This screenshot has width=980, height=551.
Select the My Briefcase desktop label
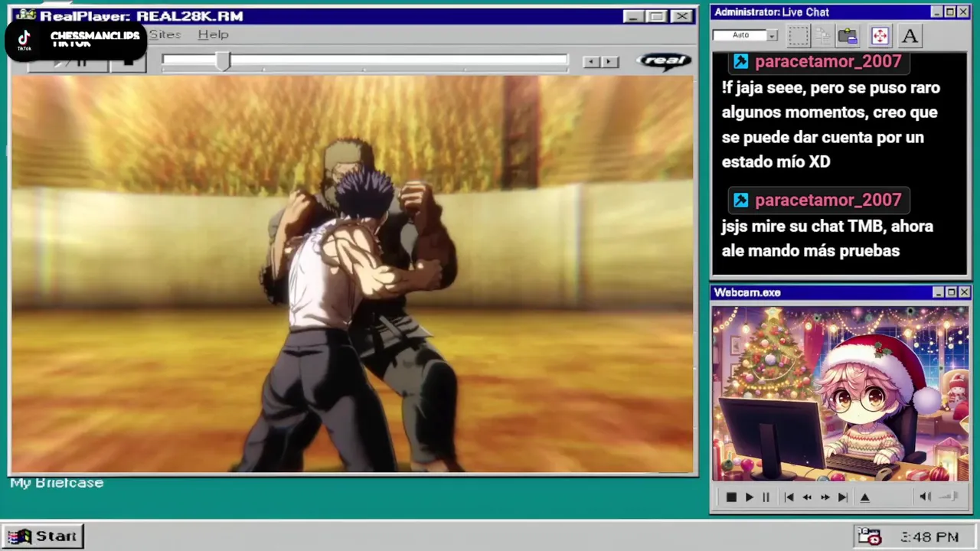click(x=57, y=483)
